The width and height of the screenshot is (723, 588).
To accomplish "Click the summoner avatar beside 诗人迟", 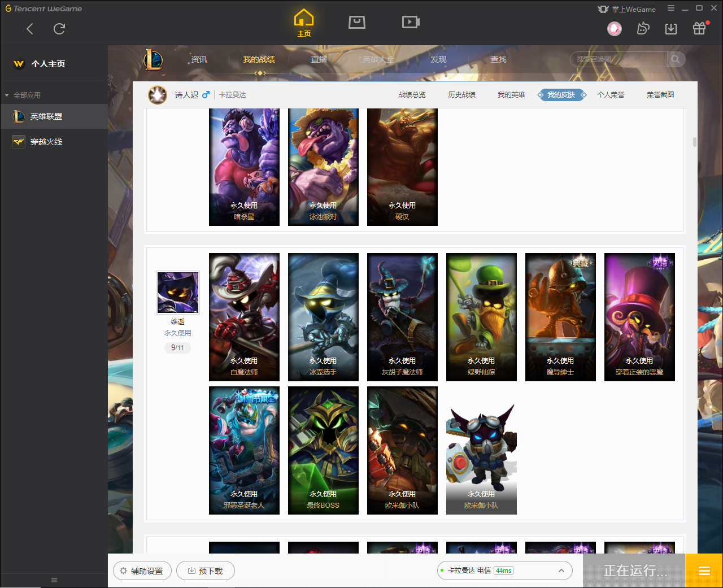I will pos(158,95).
